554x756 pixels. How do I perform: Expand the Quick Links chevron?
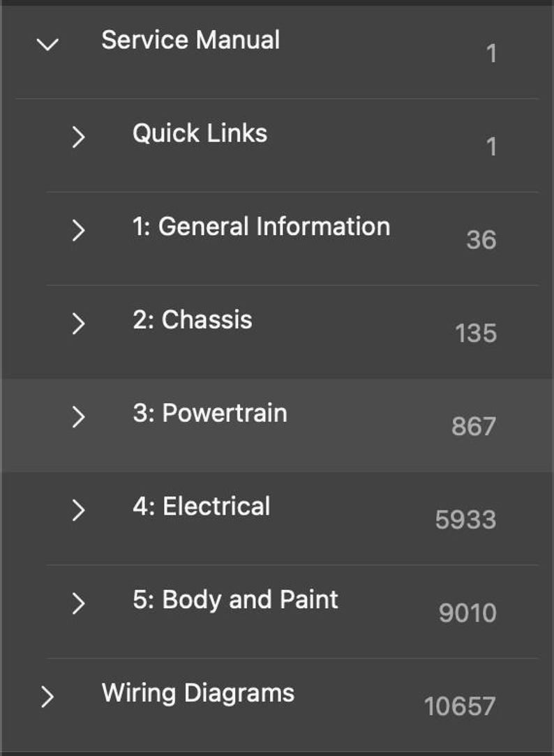[x=78, y=137]
